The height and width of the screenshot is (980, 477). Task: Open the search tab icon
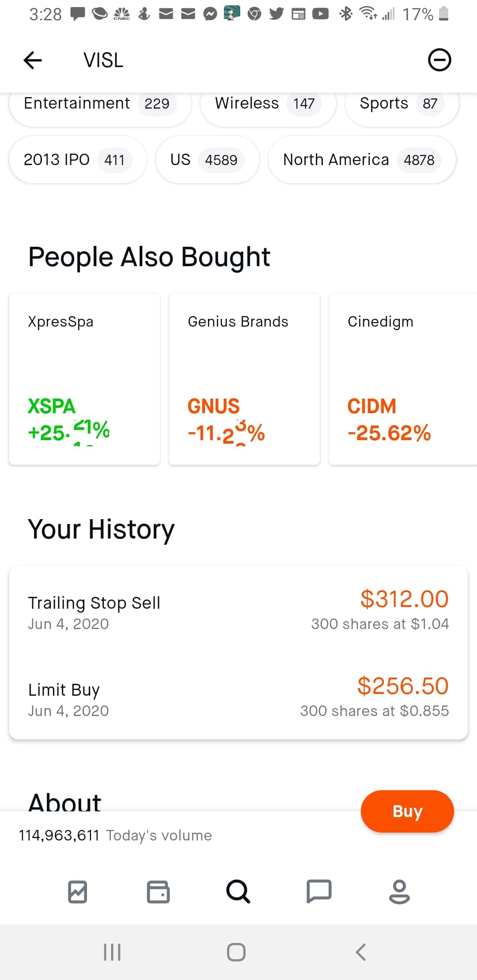pos(238,892)
